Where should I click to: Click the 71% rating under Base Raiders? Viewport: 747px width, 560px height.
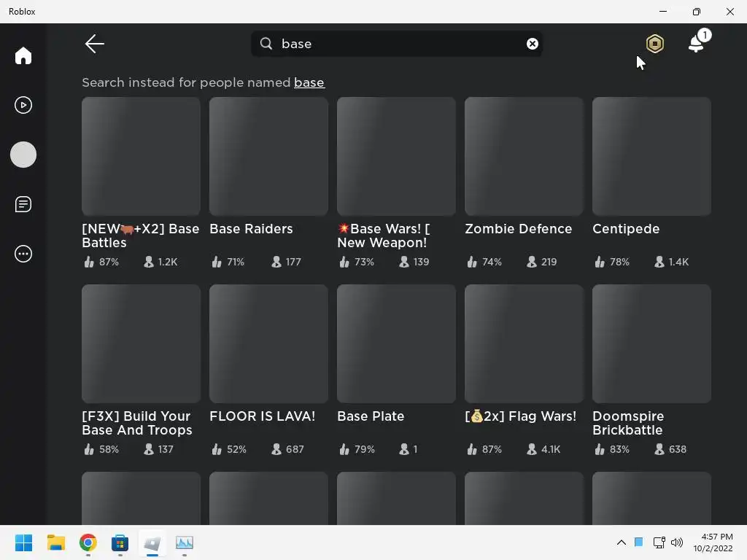[x=228, y=262]
